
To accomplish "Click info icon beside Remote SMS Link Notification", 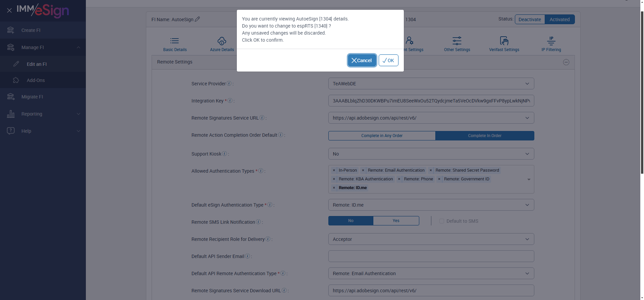I will [x=258, y=222].
